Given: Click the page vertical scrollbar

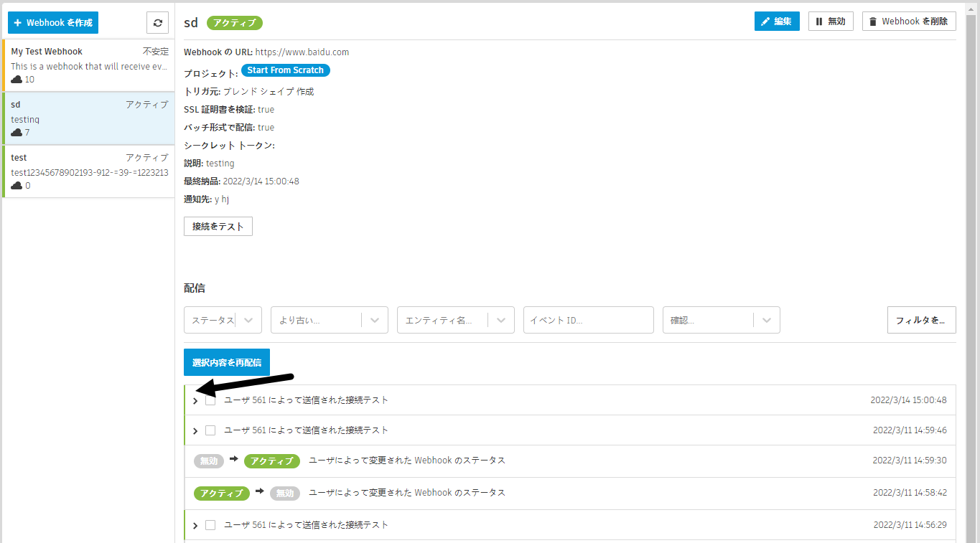Looking at the screenshot, I should [x=972, y=273].
